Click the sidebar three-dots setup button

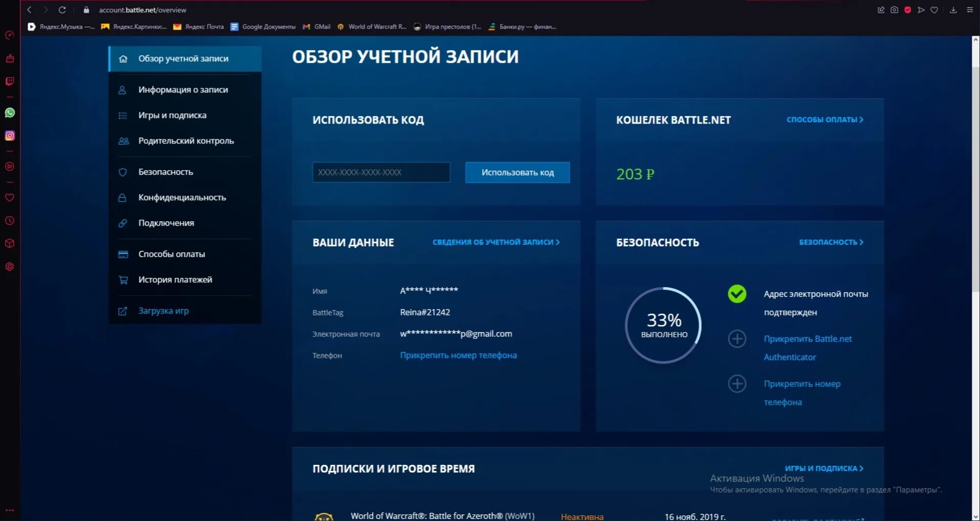point(10,510)
